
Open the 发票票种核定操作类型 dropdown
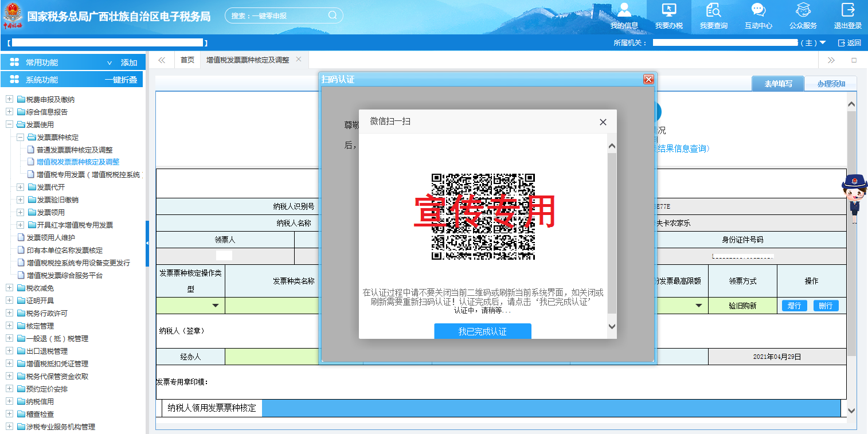click(x=216, y=306)
